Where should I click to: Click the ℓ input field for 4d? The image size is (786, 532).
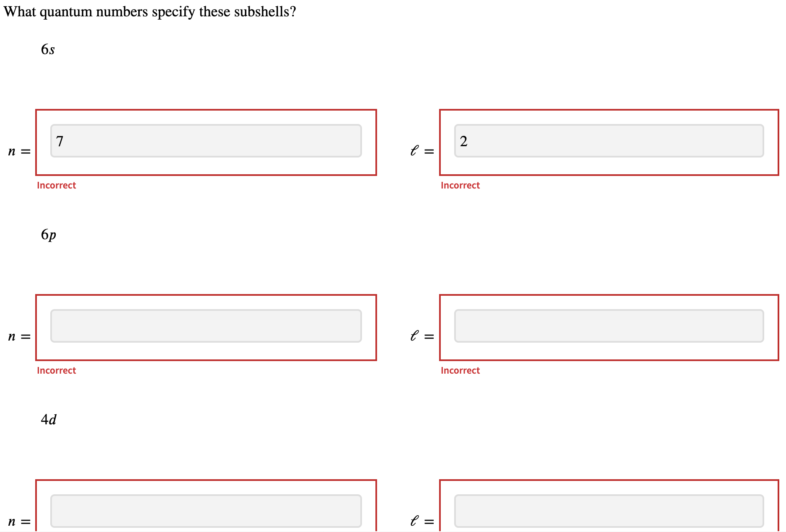tap(609, 511)
